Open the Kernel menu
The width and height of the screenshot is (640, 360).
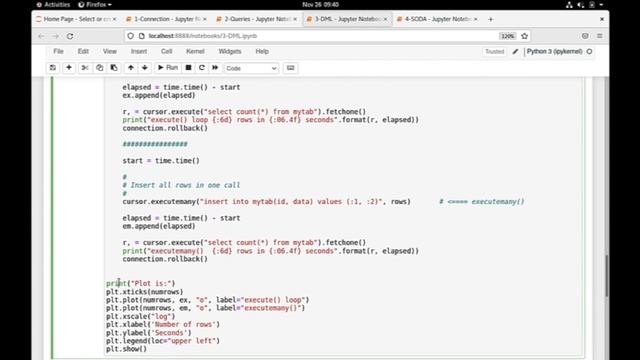pyautogui.click(x=195, y=51)
